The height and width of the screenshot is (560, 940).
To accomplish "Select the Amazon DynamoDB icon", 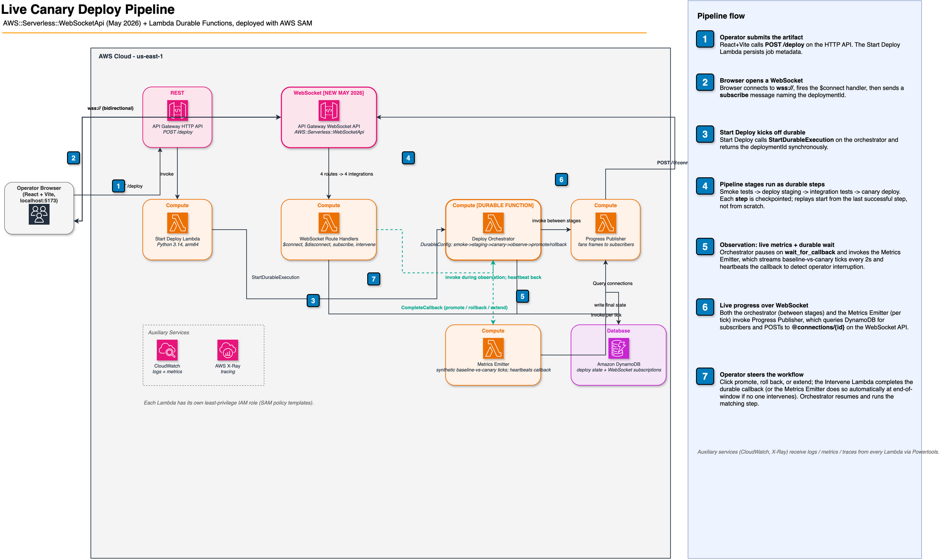I will [619, 349].
